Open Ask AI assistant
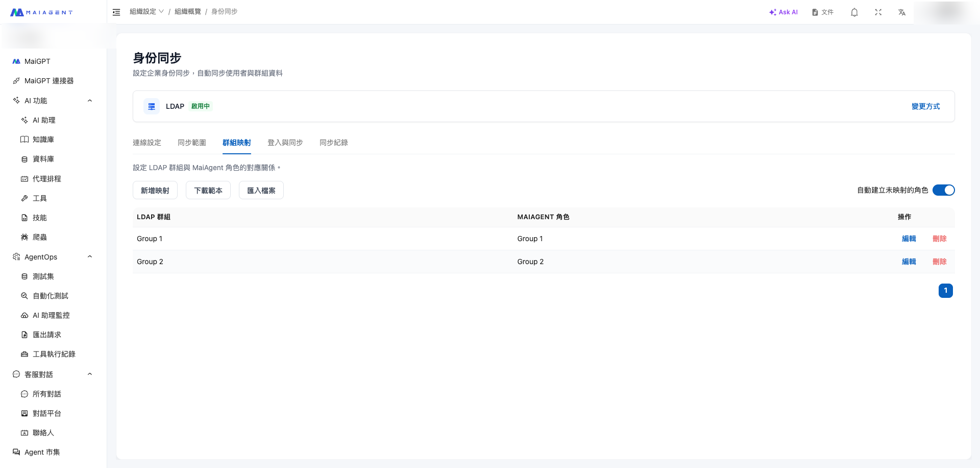This screenshot has height=468, width=980. tap(783, 12)
